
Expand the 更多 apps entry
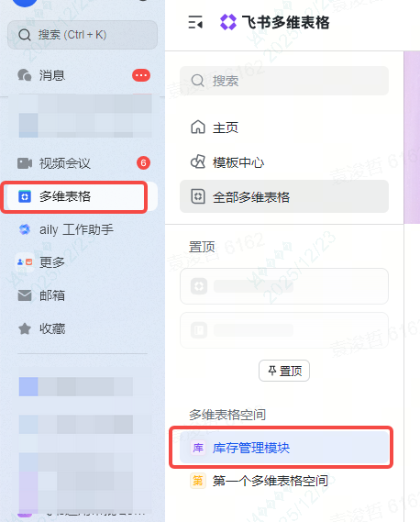[83, 262]
